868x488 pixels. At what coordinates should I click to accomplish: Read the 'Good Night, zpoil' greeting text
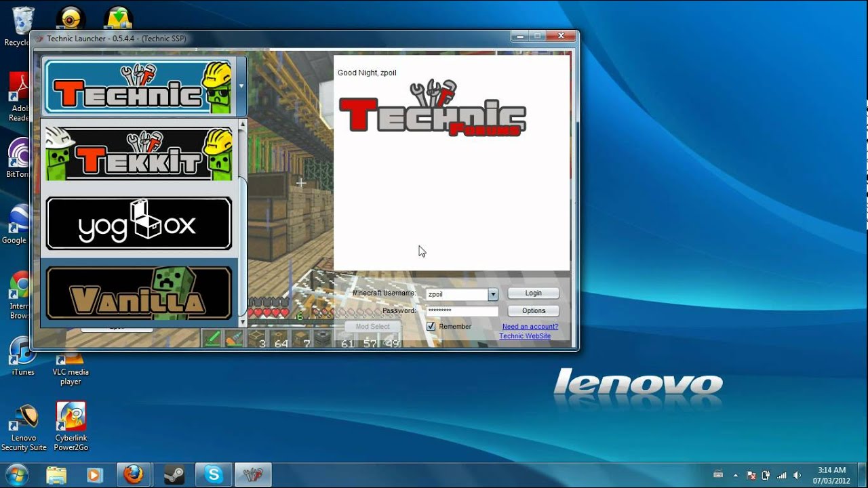pos(367,73)
